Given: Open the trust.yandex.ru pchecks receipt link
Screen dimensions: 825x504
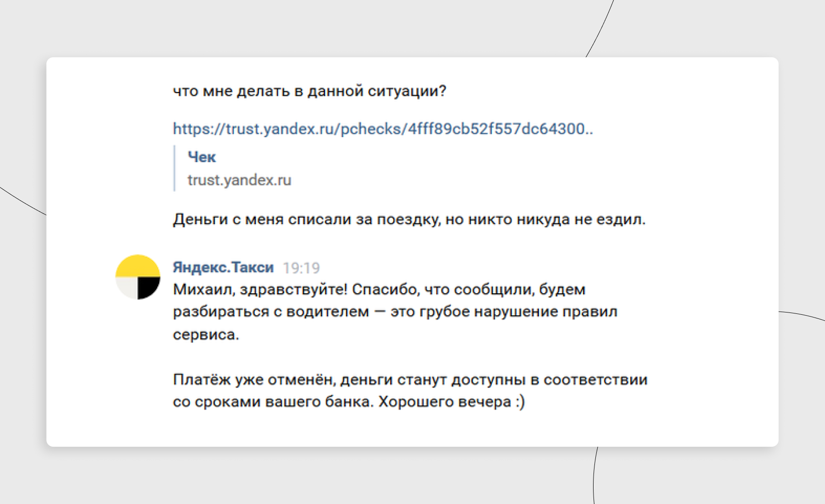Looking at the screenshot, I should tap(383, 129).
